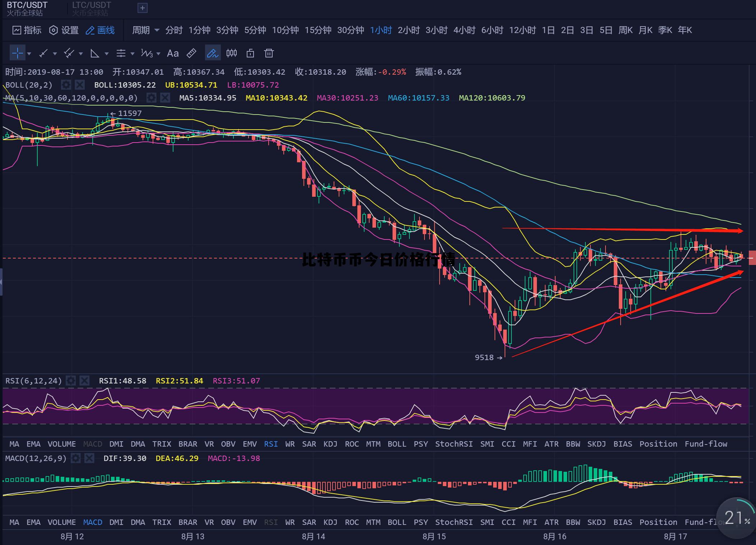Screen dimensions: 756x545
Task: Select the 周K timeframe
Action: point(625,30)
